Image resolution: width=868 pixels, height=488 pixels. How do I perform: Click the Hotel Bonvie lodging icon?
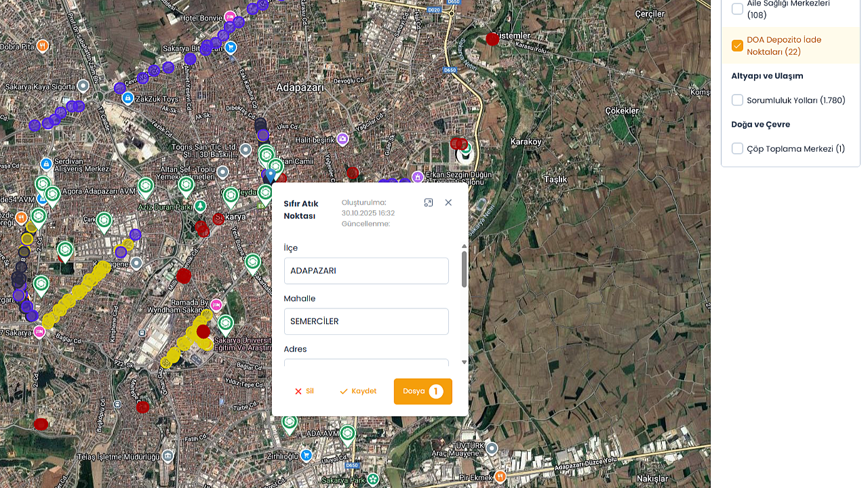tap(230, 17)
